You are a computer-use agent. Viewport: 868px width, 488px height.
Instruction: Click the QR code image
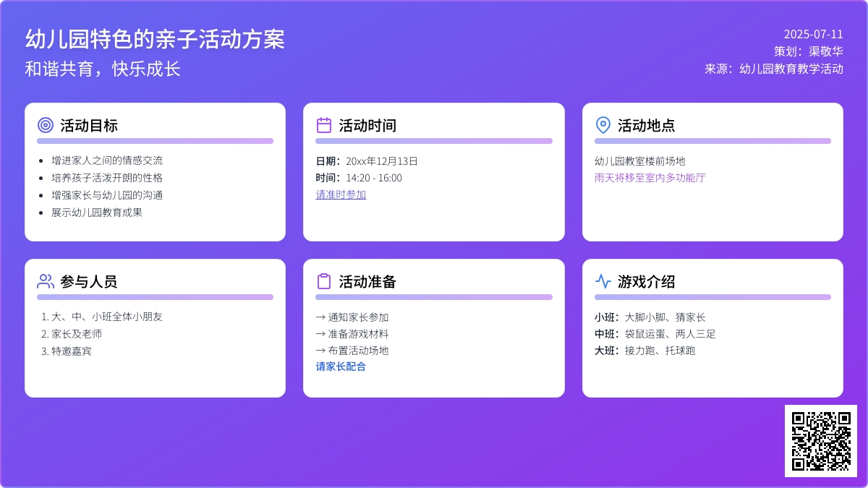(x=821, y=441)
